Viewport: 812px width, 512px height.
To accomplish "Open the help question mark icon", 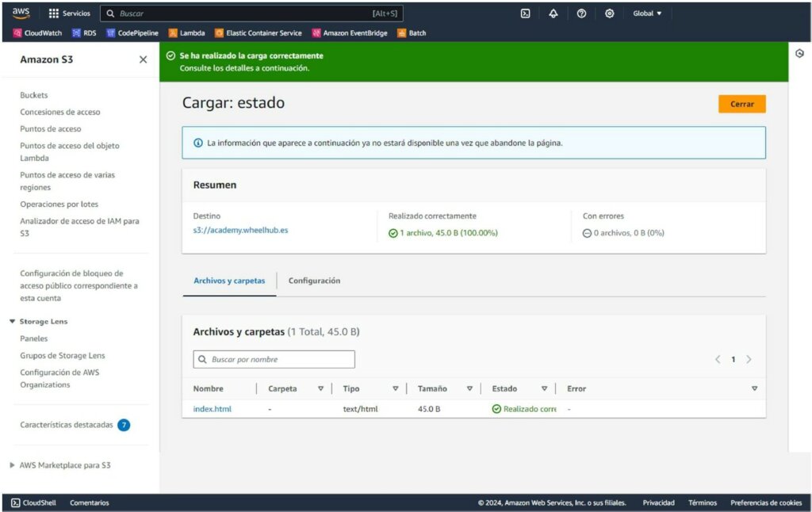I will tap(581, 13).
